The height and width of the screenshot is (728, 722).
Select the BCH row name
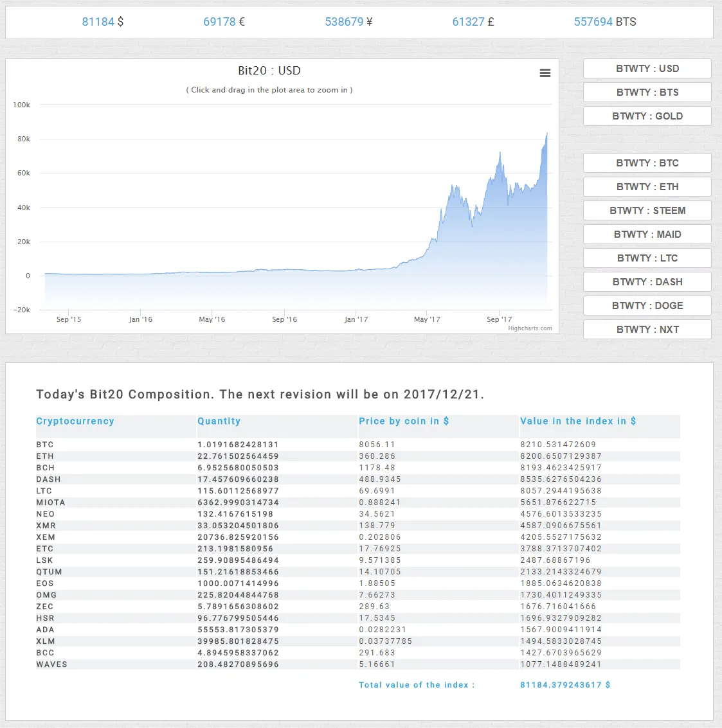pos(46,468)
